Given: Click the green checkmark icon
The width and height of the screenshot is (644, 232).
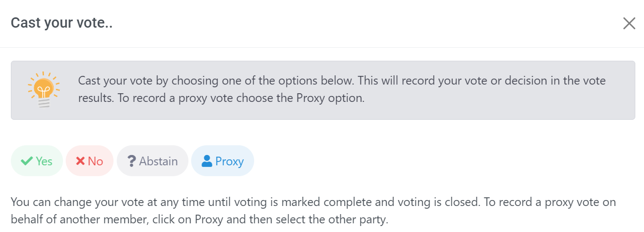Looking at the screenshot, I should click(x=26, y=161).
